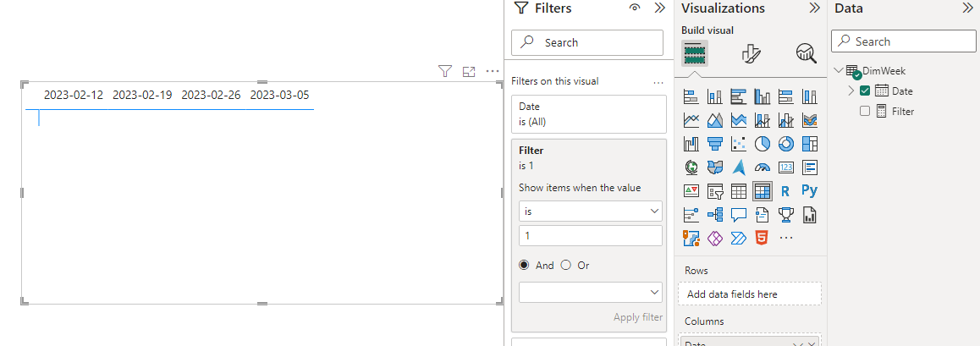Viewport: 980px width, 346px height.
Task: Select the Table visual
Action: pyautogui.click(x=738, y=191)
